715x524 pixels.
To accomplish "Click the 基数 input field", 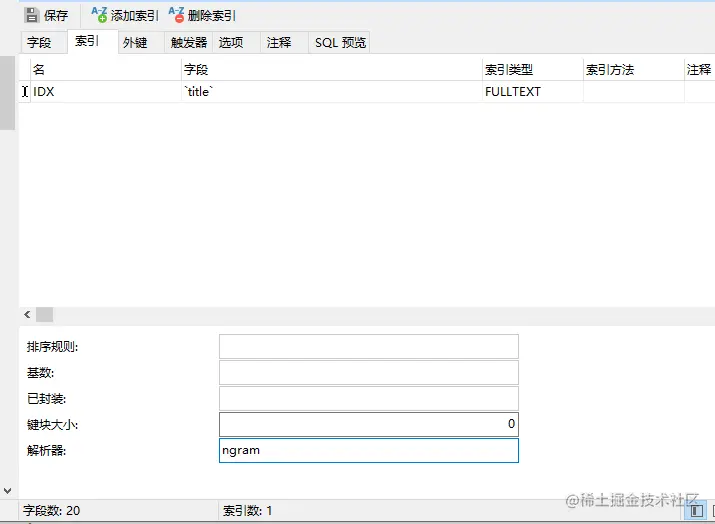I will (x=368, y=373).
